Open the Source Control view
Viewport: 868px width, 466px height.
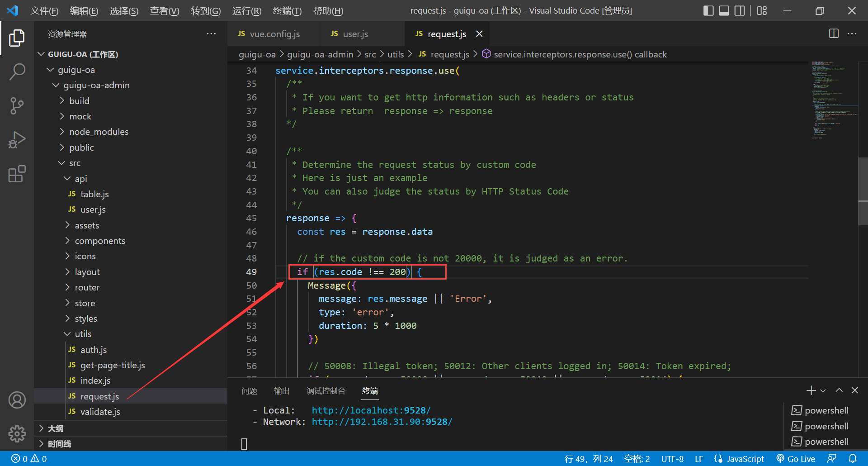coord(17,106)
